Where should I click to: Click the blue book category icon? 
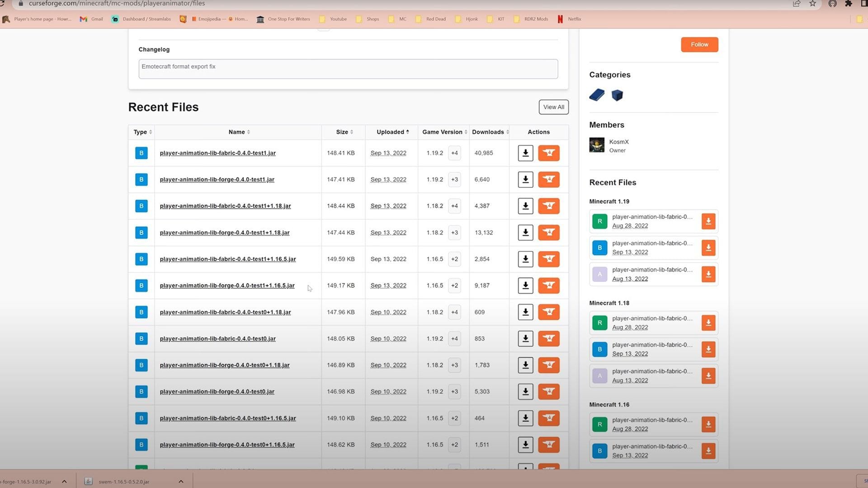(597, 95)
